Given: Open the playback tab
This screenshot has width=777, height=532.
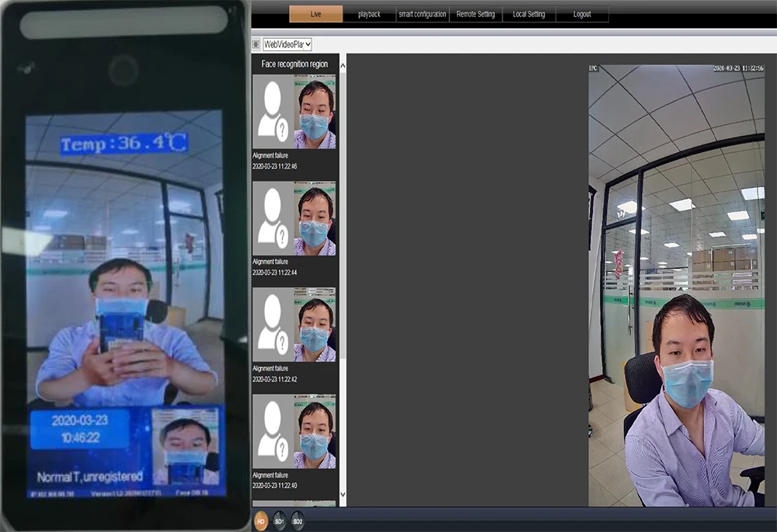Looking at the screenshot, I should click(x=369, y=13).
